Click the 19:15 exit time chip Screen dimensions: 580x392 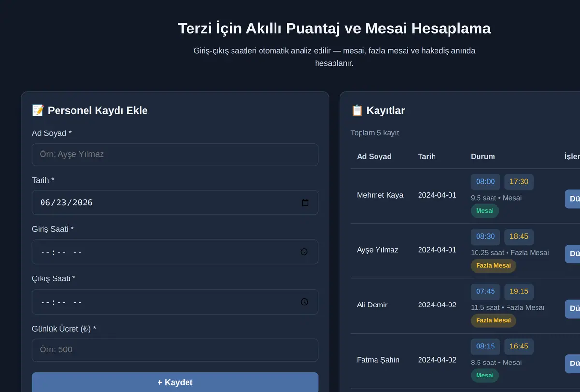tap(519, 291)
